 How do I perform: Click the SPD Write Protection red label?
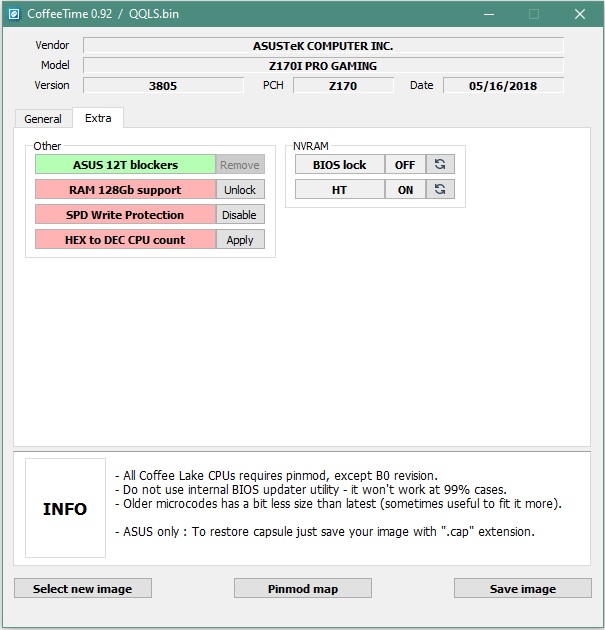(x=125, y=215)
